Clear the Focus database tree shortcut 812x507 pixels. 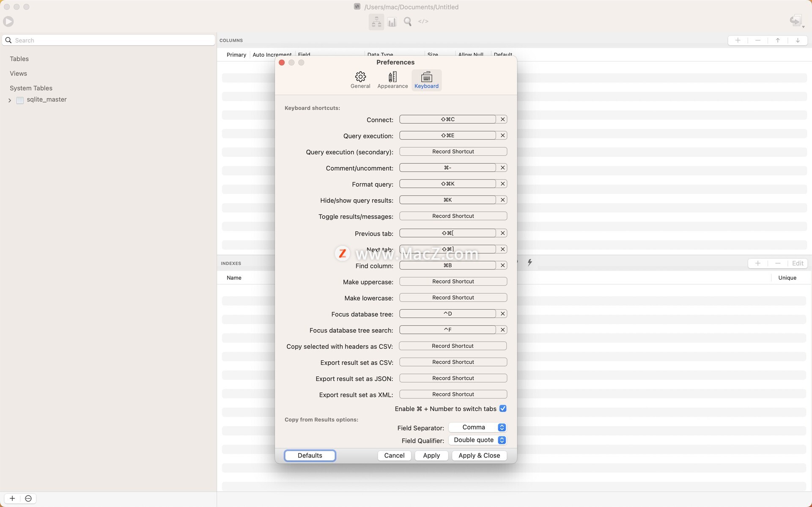(x=502, y=314)
